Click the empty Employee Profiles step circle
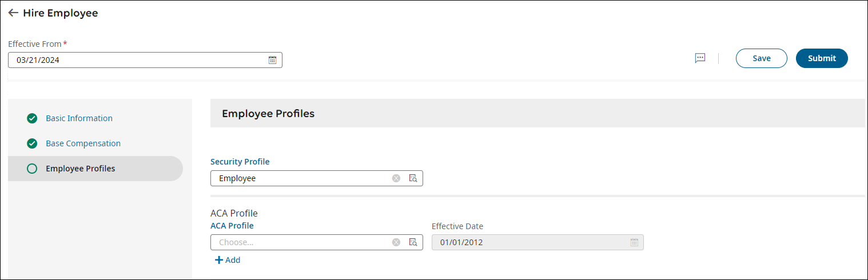 tap(32, 169)
